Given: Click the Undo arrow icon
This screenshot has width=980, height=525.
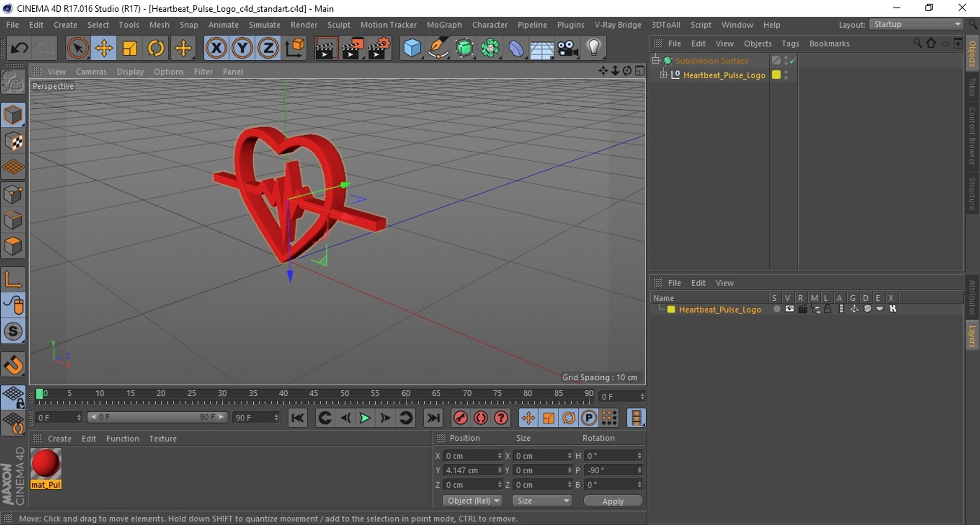Looking at the screenshot, I should click(19, 49).
